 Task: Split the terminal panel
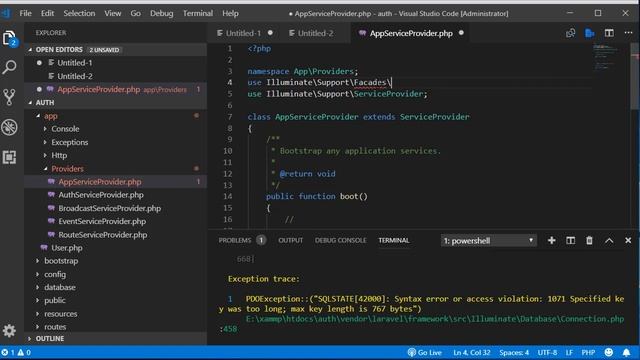(x=570, y=240)
